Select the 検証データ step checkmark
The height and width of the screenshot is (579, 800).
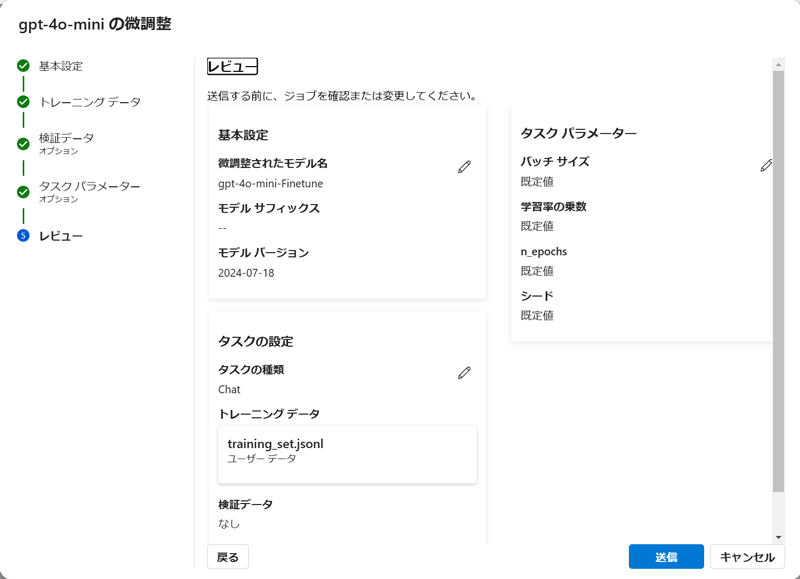click(23, 144)
